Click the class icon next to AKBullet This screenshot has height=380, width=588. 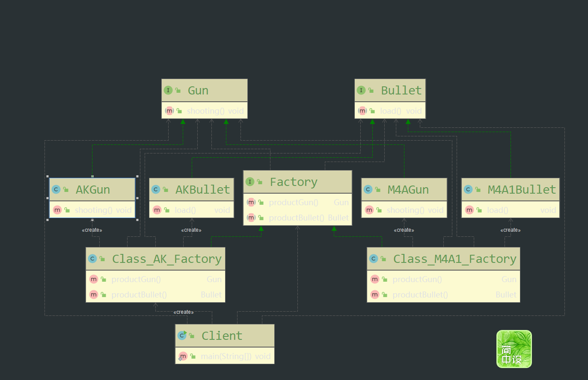click(156, 189)
